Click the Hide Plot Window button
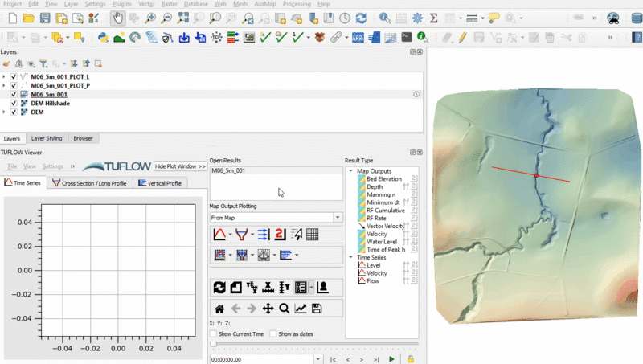 click(180, 166)
